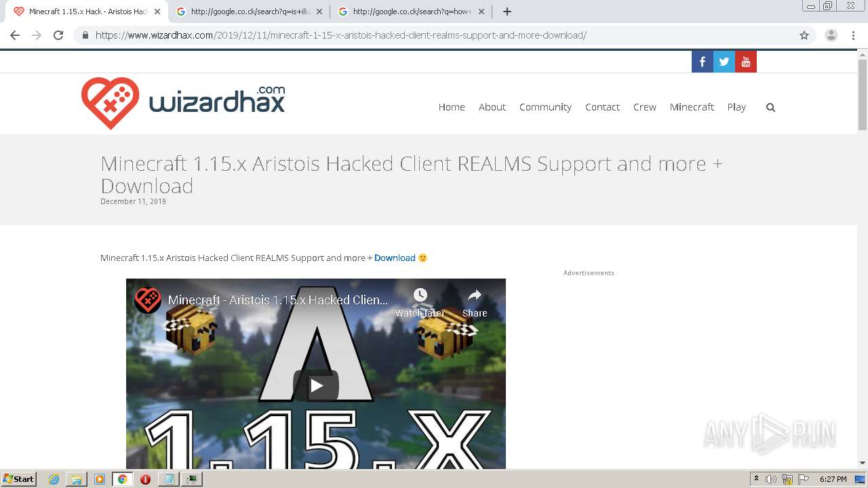Open the About menu item
The width and height of the screenshot is (868, 488).
[x=492, y=107]
